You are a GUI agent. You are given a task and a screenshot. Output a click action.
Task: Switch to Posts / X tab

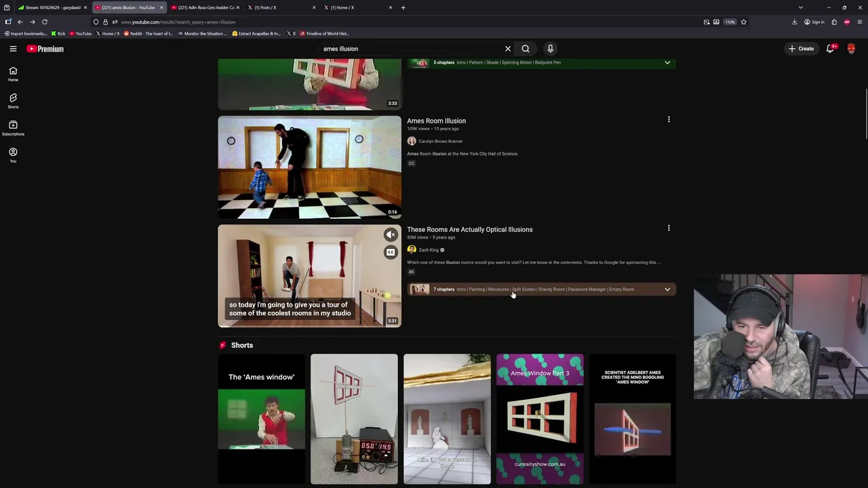(281, 7)
